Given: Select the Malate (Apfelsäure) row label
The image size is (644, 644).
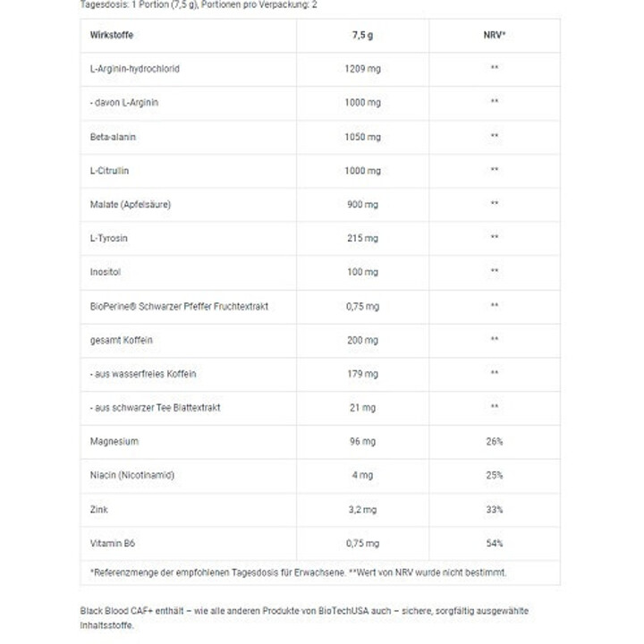Looking at the screenshot, I should 131,205.
